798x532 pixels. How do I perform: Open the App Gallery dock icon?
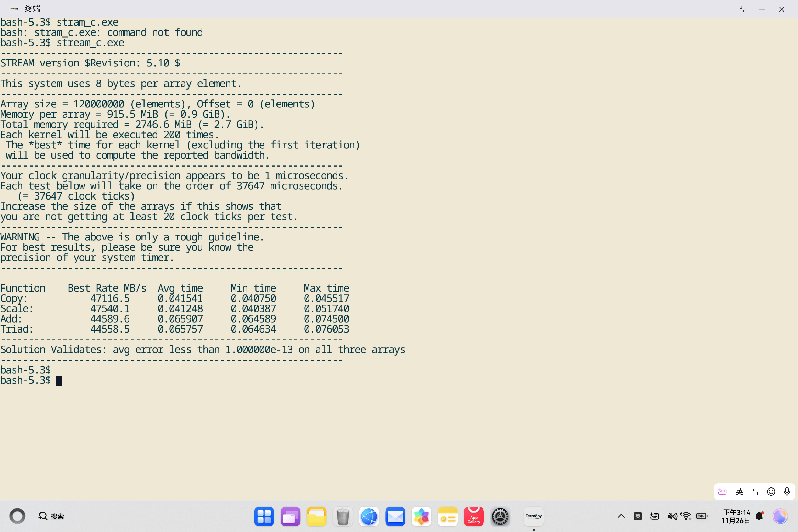point(474,516)
